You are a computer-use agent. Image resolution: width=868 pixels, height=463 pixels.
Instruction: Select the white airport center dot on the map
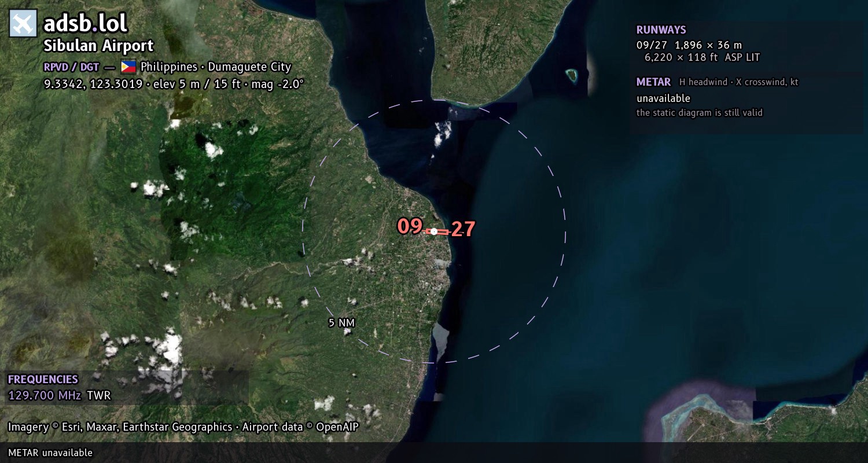(x=434, y=231)
